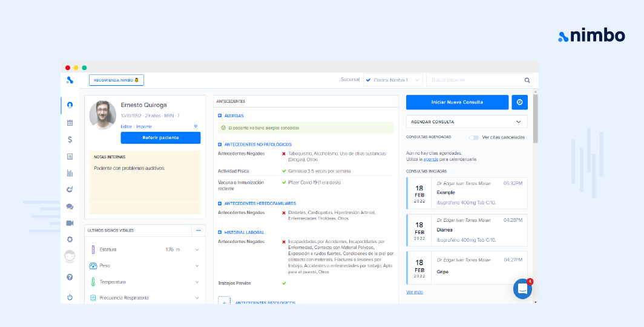Click 'El paciente no tiene alergias conocidas' banner
Image resolution: width=644 pixels, height=327 pixels.
(306, 128)
